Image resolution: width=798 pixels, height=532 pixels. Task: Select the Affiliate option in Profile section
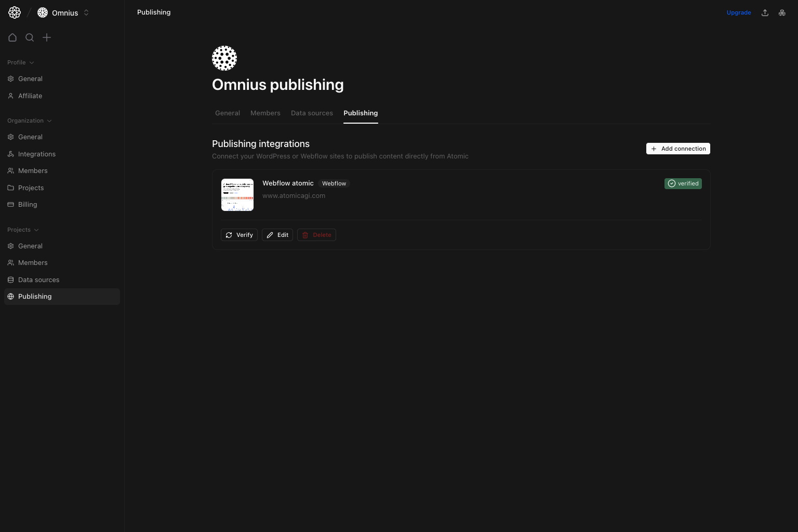click(30, 96)
